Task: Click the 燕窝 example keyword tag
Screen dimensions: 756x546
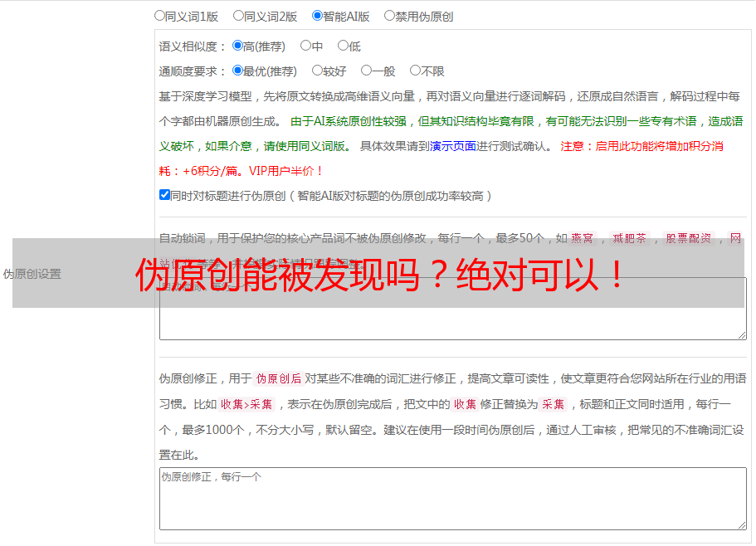Action: (x=583, y=238)
